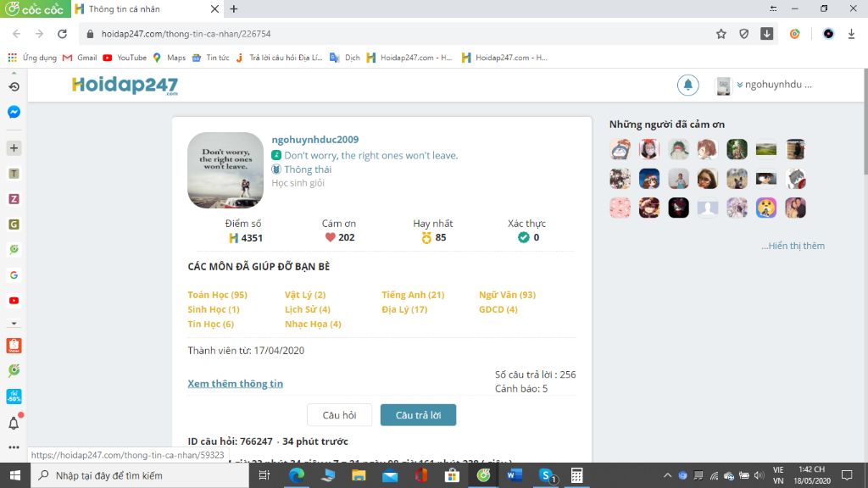Open the Toán Học (95) subject link
Viewport: 868px width, 488px height.
click(x=218, y=295)
